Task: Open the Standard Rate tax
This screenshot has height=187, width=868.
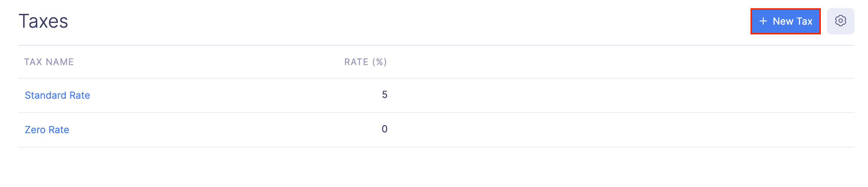Action: tap(57, 95)
